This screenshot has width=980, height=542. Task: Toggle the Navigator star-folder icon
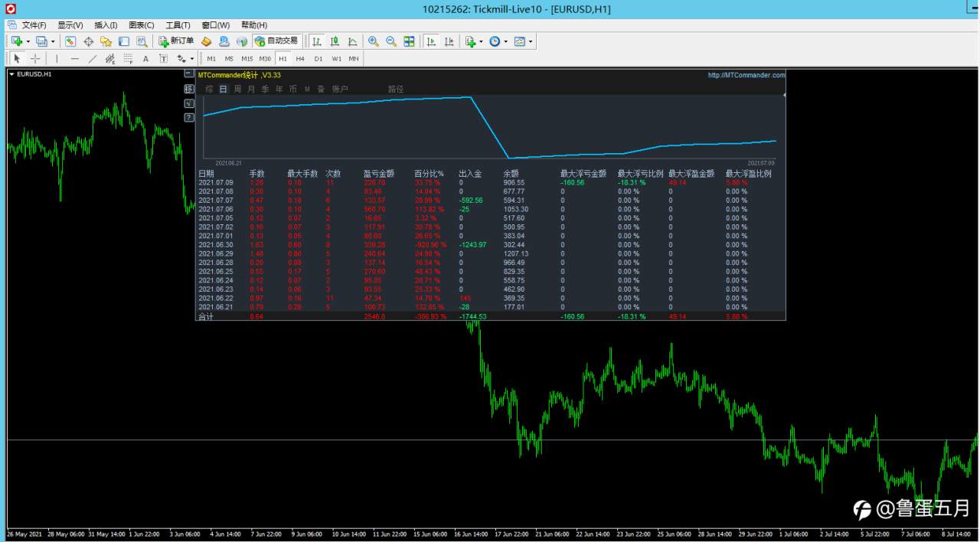[106, 41]
